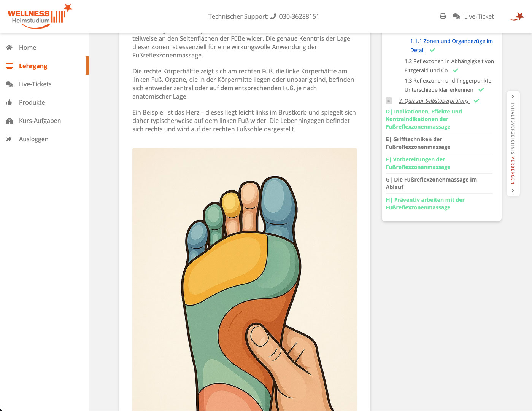
Task: Open Live-Ticket chat icon in header
Action: coord(456,16)
